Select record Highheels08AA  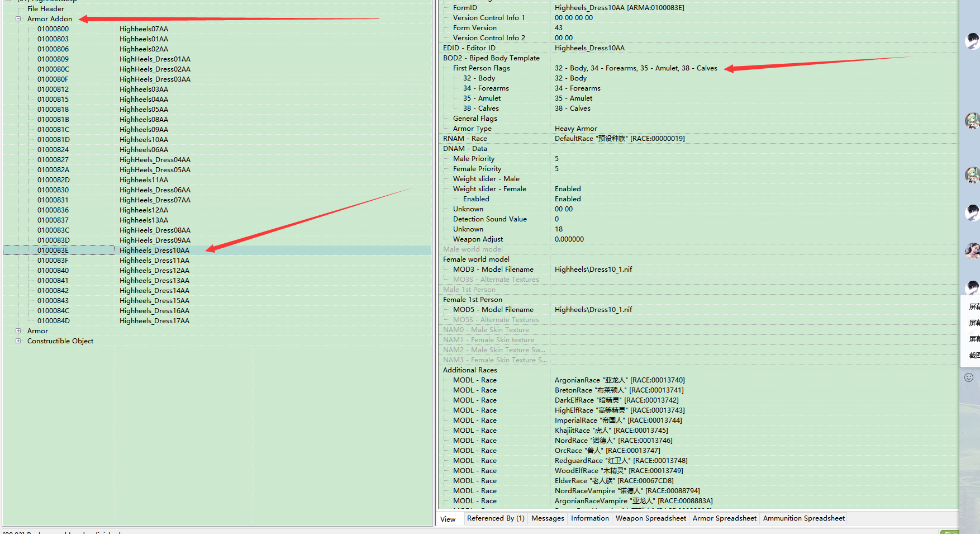(144, 119)
